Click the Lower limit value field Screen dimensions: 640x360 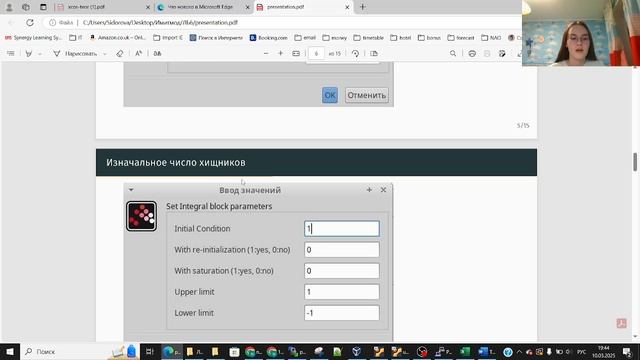(342, 313)
